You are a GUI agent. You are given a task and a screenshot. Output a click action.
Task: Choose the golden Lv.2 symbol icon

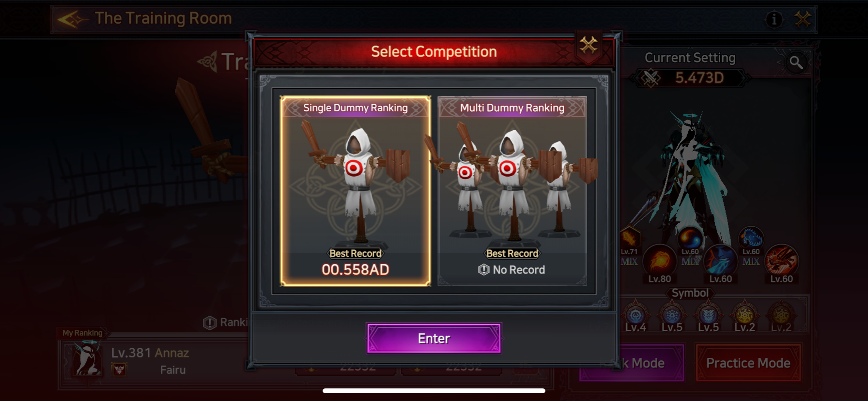click(744, 316)
